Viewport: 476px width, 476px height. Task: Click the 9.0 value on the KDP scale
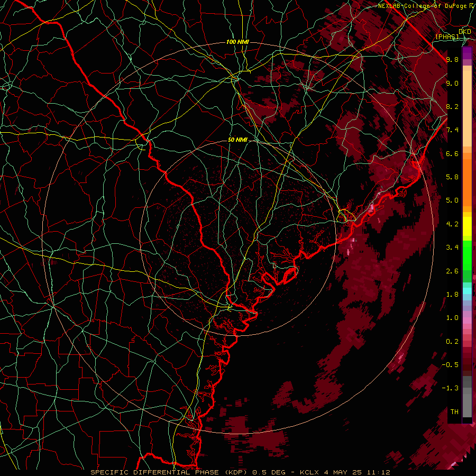[x=452, y=83]
